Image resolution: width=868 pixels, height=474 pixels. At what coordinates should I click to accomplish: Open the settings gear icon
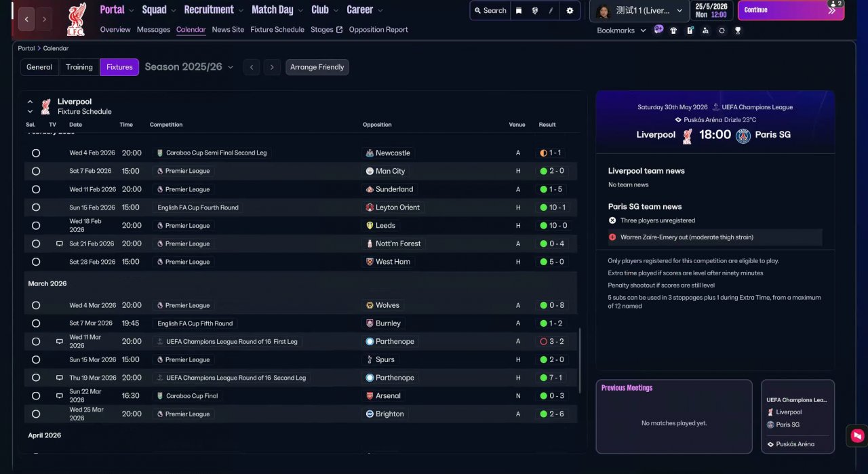(x=570, y=10)
